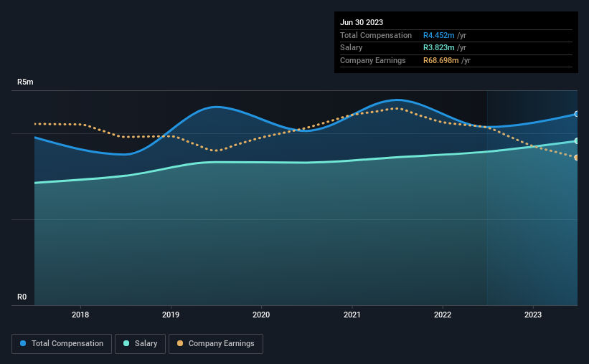Click the R3.823m salary value in tooltip
Screen dimensions: 589x364
(x=439, y=48)
